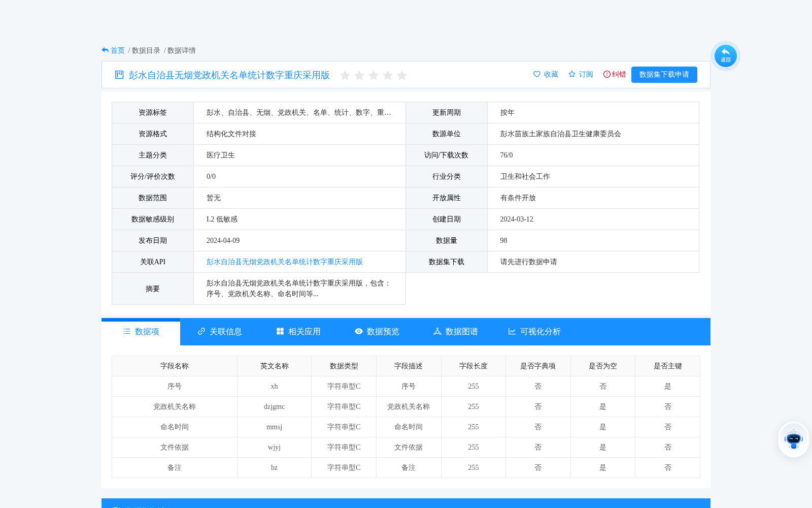Click 彭水苗族土家族自治县卫生健康委员会 source unit

coord(561,134)
